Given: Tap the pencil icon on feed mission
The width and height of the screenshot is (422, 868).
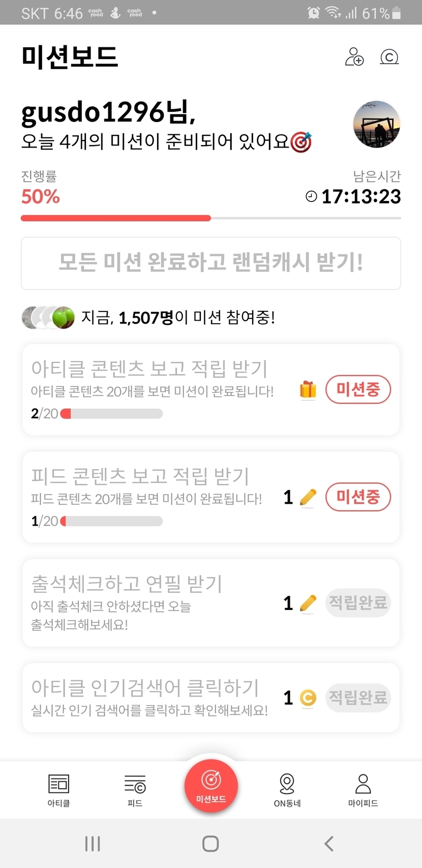Looking at the screenshot, I should coord(308,497).
